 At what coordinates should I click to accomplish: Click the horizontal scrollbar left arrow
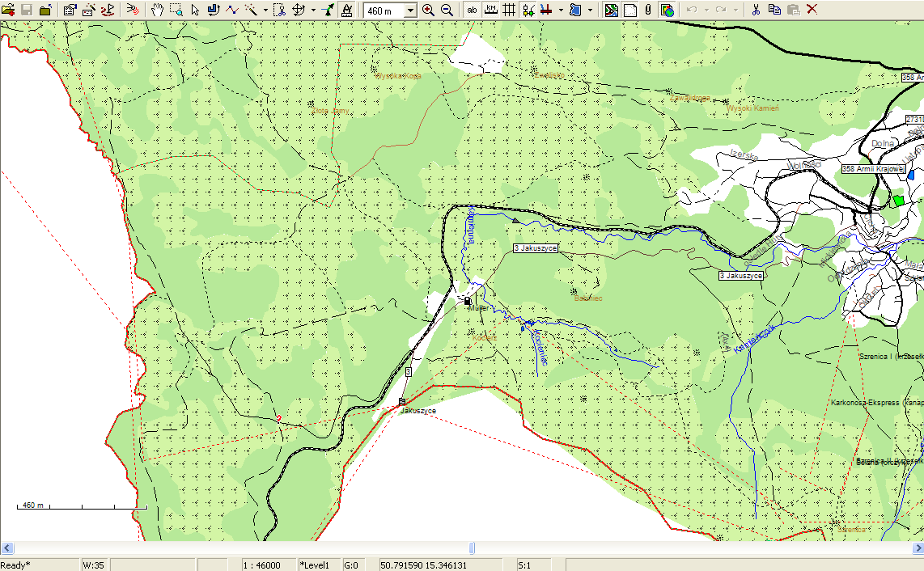(x=6, y=548)
